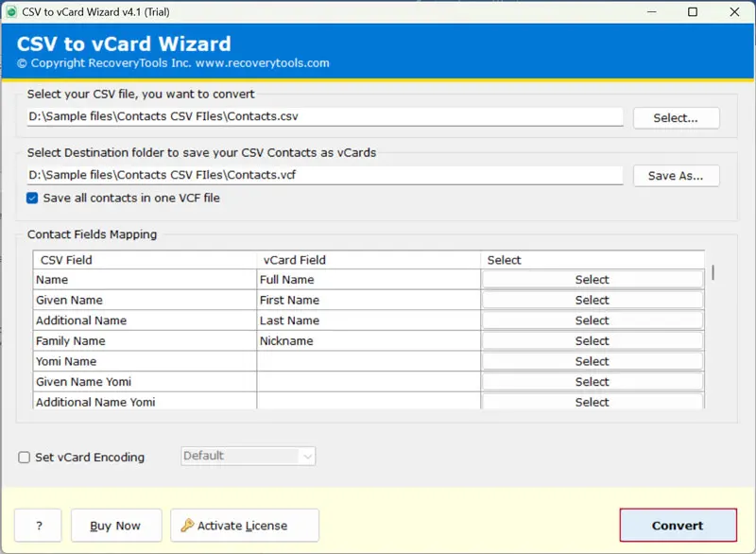Click the Nickname vCard field cell
The height and width of the screenshot is (554, 756).
[x=368, y=341]
